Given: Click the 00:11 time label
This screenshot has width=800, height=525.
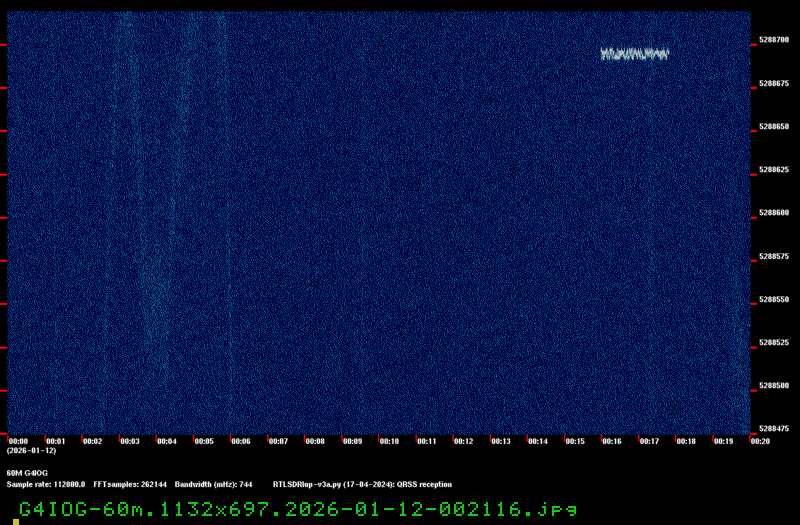Looking at the screenshot, I should coord(427,441).
